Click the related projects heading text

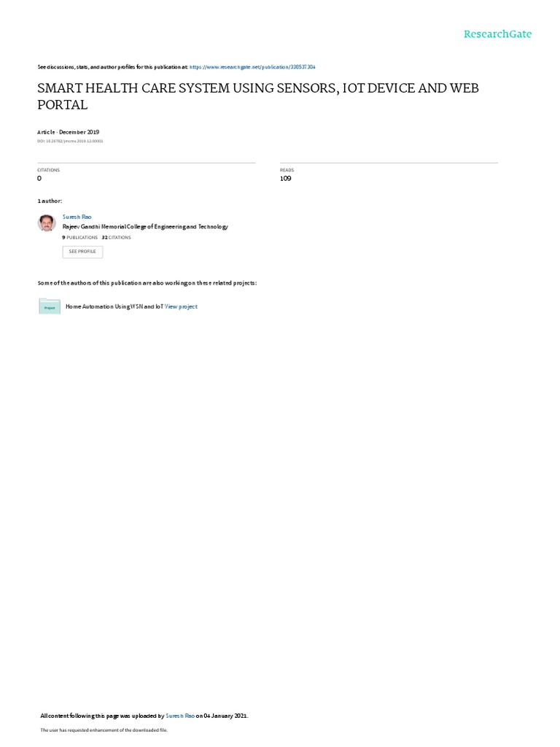[x=147, y=283]
